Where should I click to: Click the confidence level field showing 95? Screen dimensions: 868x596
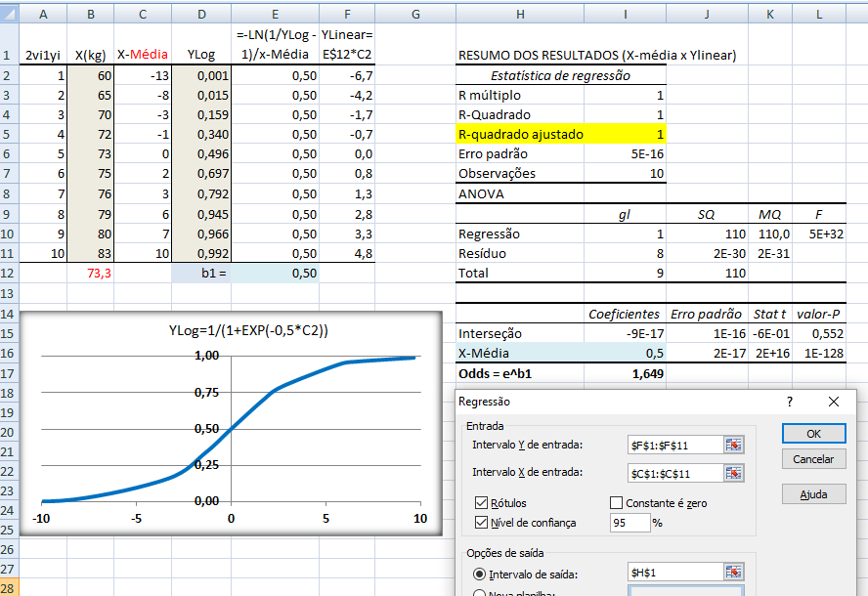click(x=629, y=523)
